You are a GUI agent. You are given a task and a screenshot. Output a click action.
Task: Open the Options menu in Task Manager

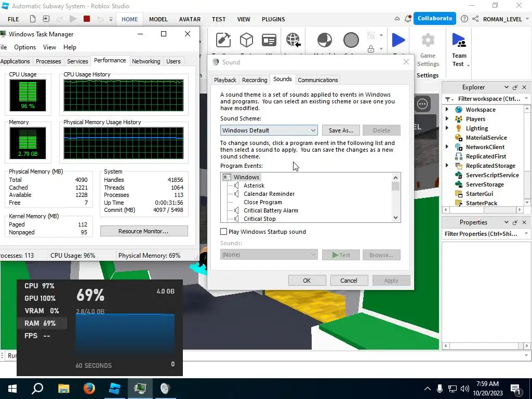(x=25, y=47)
